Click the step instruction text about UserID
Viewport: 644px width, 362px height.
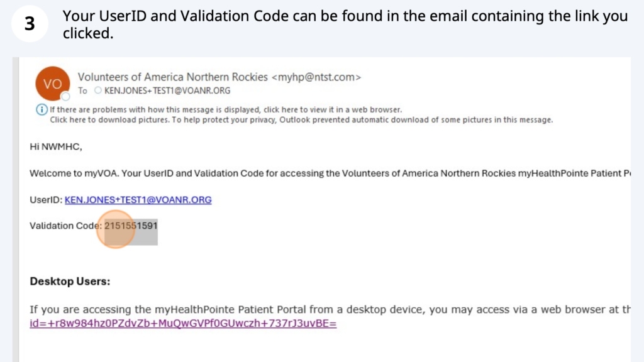[345, 25]
